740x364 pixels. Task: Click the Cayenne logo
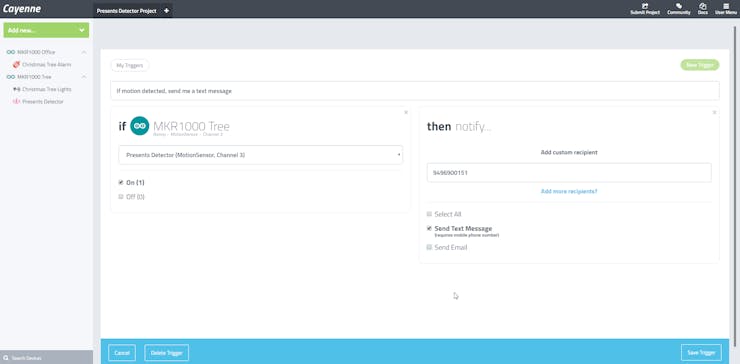tap(22, 9)
